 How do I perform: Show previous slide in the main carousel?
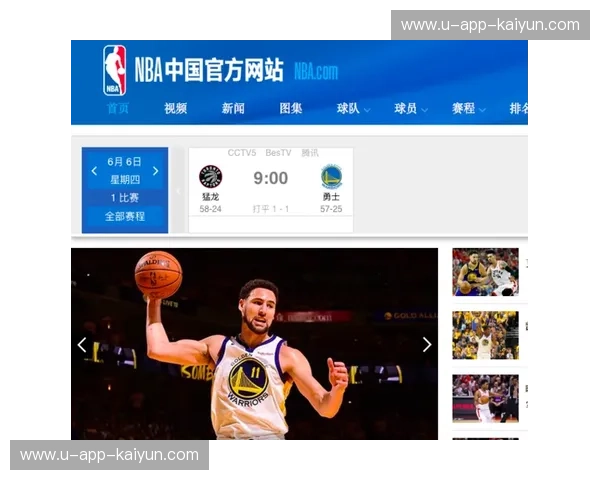coord(82,345)
